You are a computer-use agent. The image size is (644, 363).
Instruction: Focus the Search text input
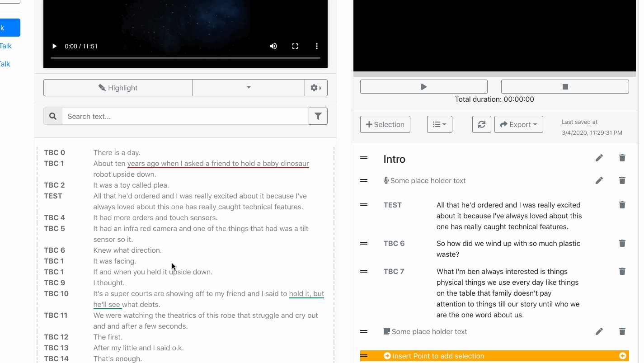point(185,116)
